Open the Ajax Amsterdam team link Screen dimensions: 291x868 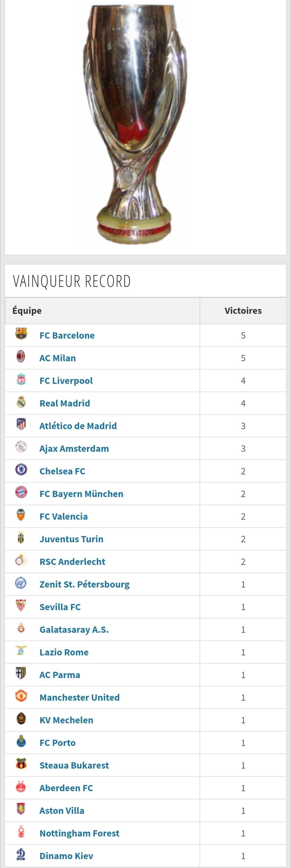74,449
